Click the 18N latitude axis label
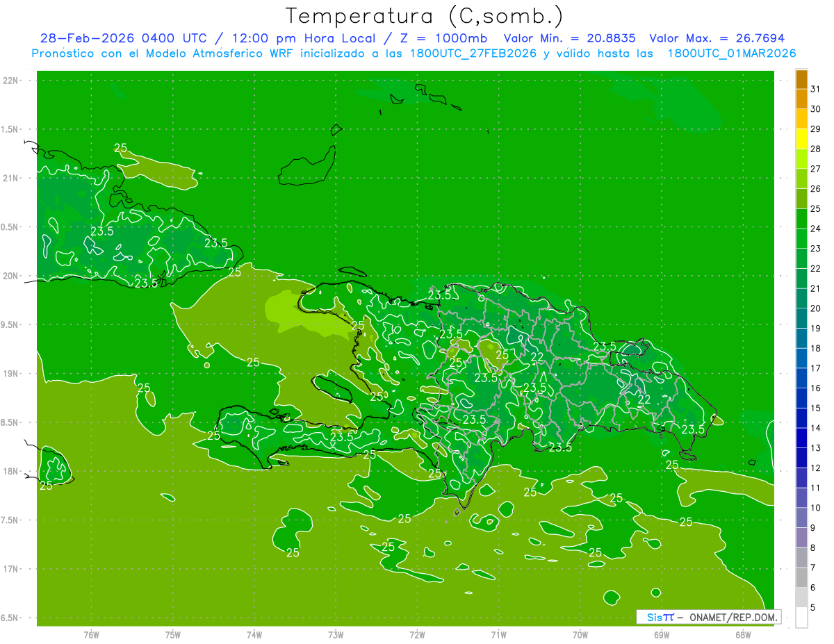834x644 pixels. point(10,471)
